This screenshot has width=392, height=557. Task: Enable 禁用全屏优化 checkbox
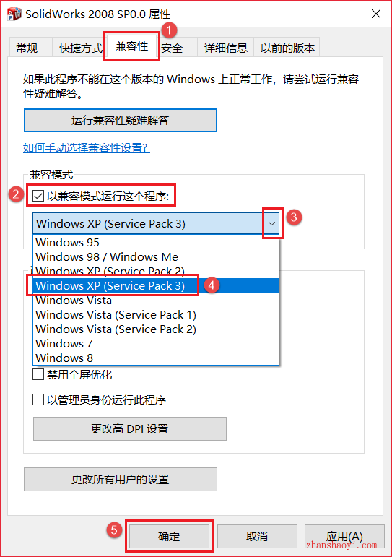[x=38, y=374]
